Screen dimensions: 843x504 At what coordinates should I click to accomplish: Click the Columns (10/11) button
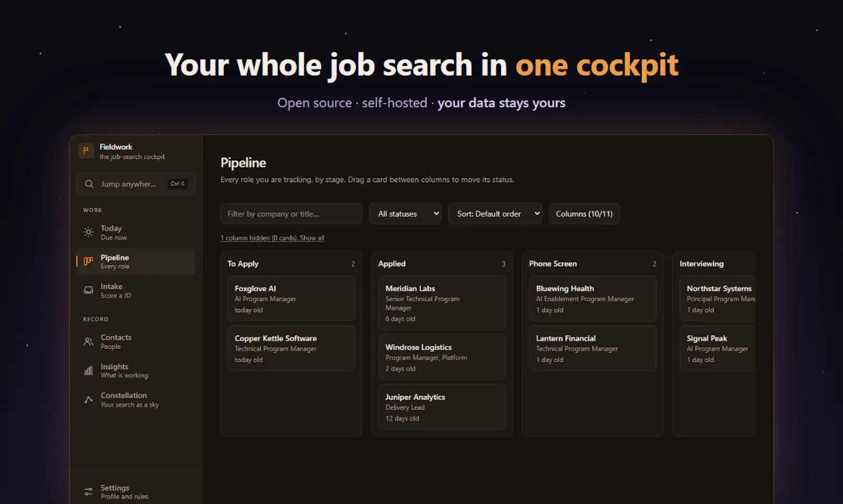[584, 214]
